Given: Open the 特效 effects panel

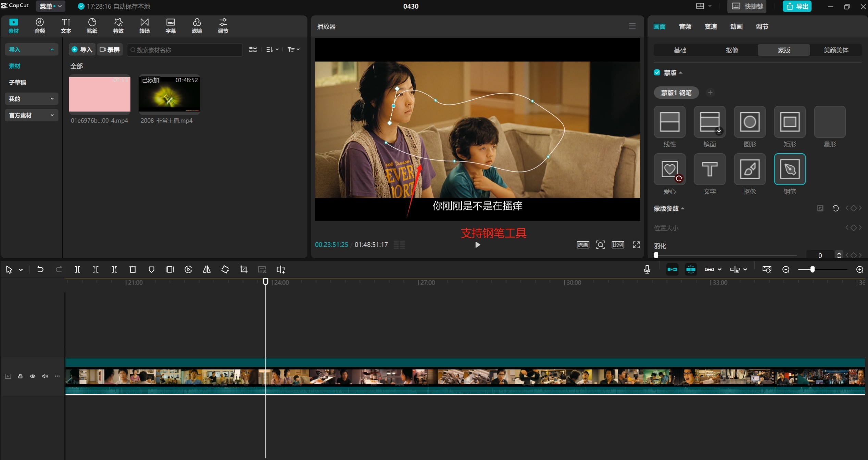Looking at the screenshot, I should (x=118, y=26).
